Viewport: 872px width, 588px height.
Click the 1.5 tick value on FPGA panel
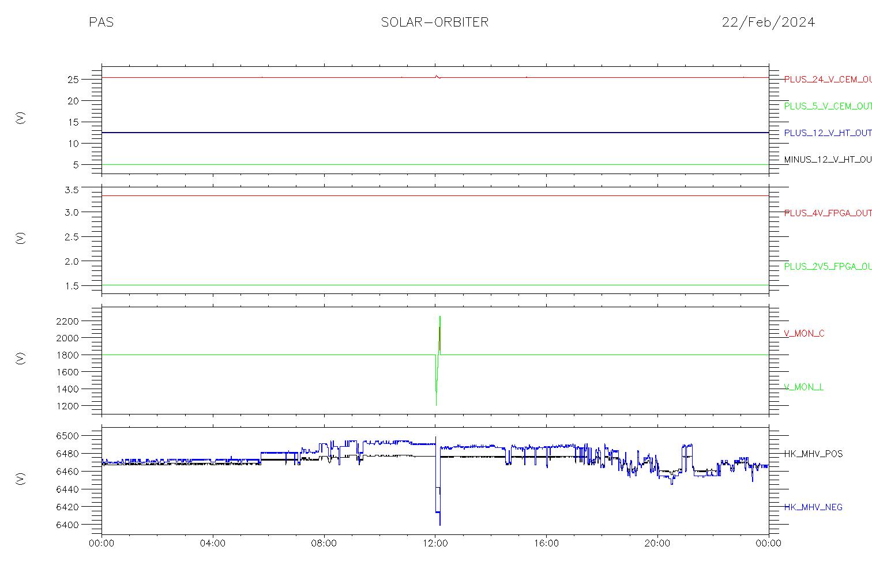click(x=72, y=286)
